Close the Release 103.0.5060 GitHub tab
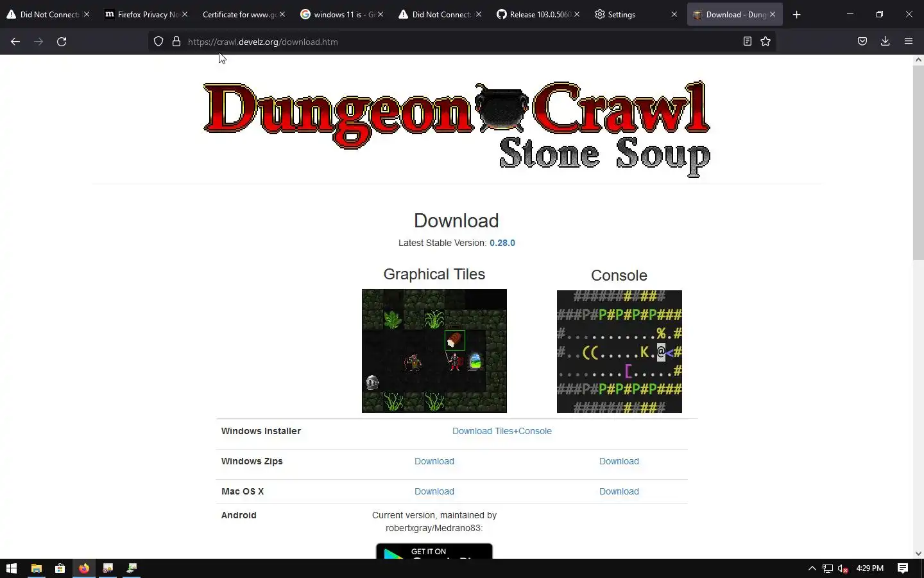This screenshot has height=578, width=924. [x=577, y=14]
